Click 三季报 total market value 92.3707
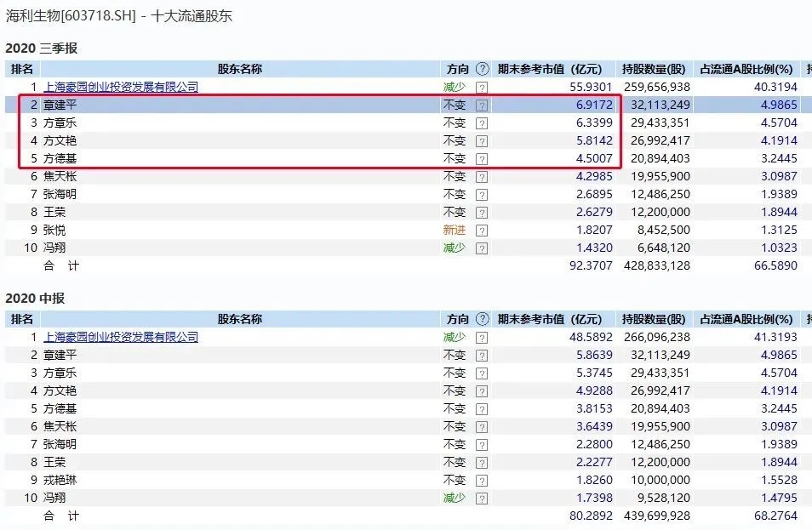This screenshot has width=812, height=530. pos(591,265)
